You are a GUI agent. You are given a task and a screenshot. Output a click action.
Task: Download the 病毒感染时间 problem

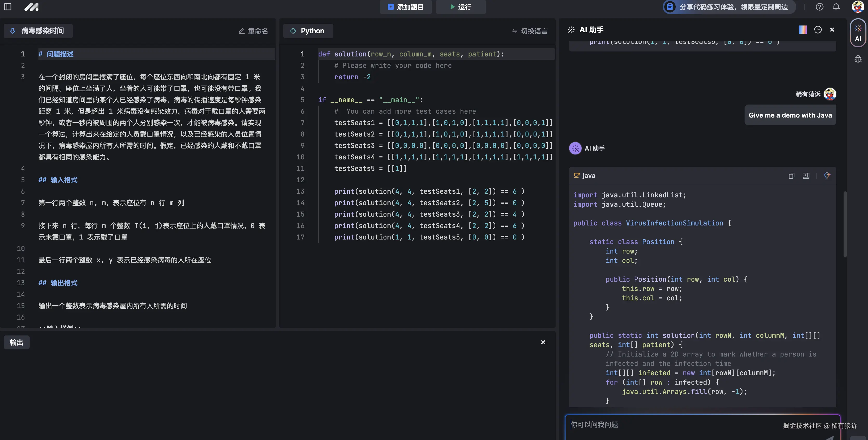(x=12, y=31)
